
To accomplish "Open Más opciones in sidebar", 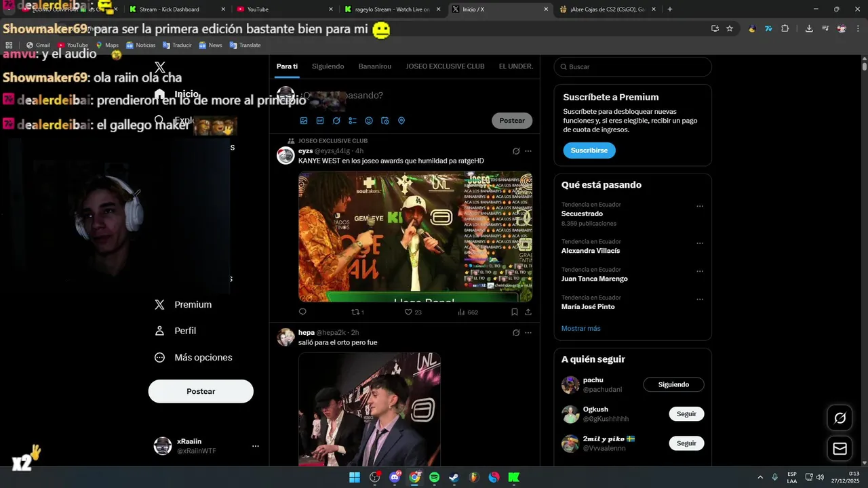I will click(193, 357).
